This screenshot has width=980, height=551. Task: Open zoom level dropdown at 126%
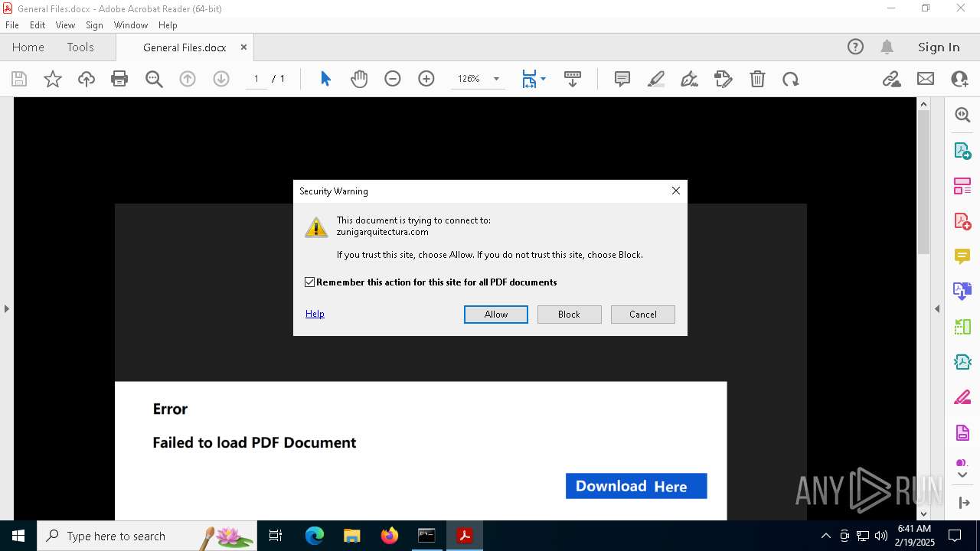pyautogui.click(x=496, y=79)
